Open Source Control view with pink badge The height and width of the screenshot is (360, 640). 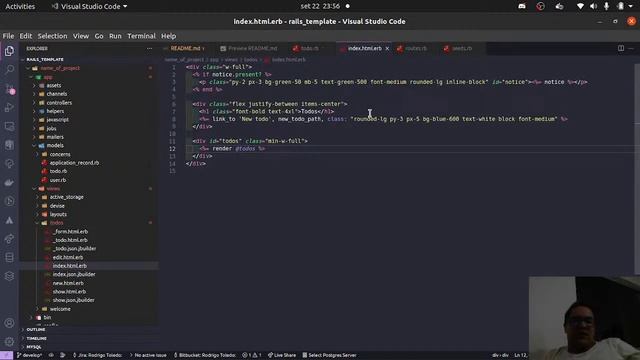pos(9,89)
